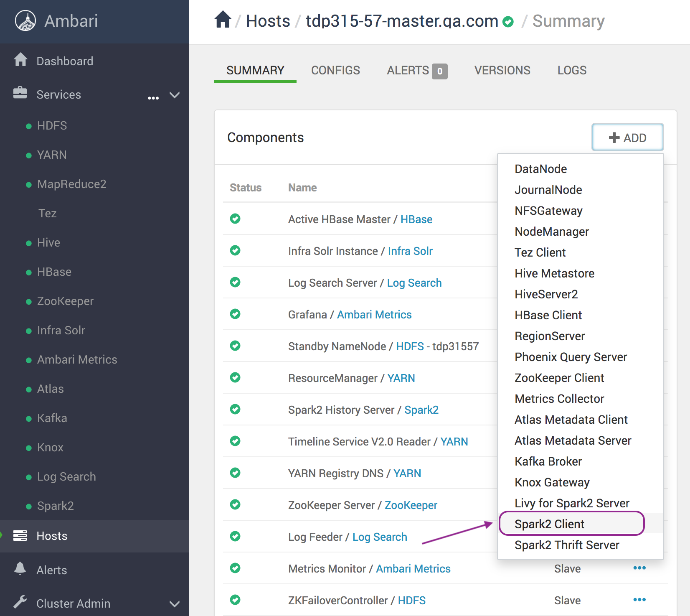The image size is (690, 616).
Task: Select HDFS service in the sidebar
Action: (x=52, y=125)
